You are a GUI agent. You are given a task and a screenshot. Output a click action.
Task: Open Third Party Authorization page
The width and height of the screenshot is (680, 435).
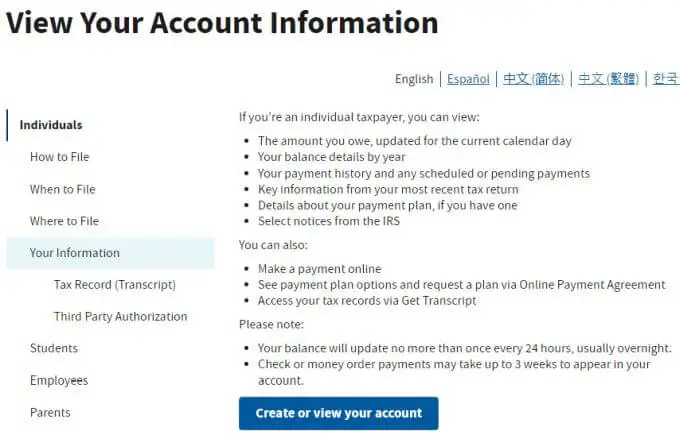click(121, 317)
